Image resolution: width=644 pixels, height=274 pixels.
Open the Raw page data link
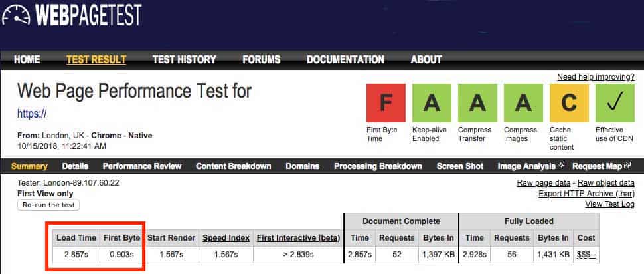click(543, 183)
